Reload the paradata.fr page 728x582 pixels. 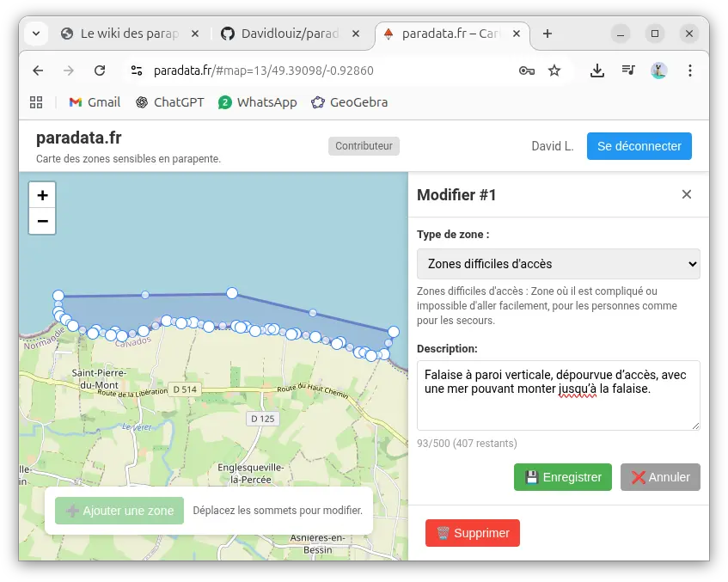pos(100,70)
